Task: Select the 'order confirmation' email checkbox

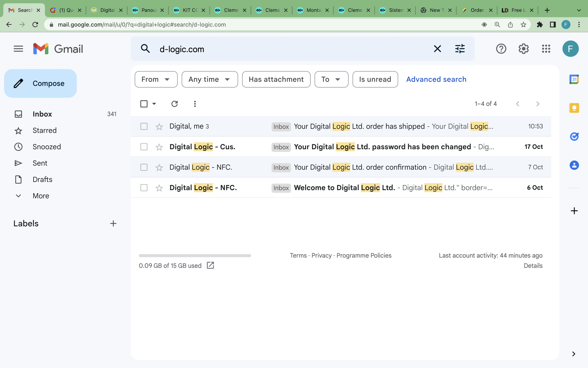Action: 144,167
